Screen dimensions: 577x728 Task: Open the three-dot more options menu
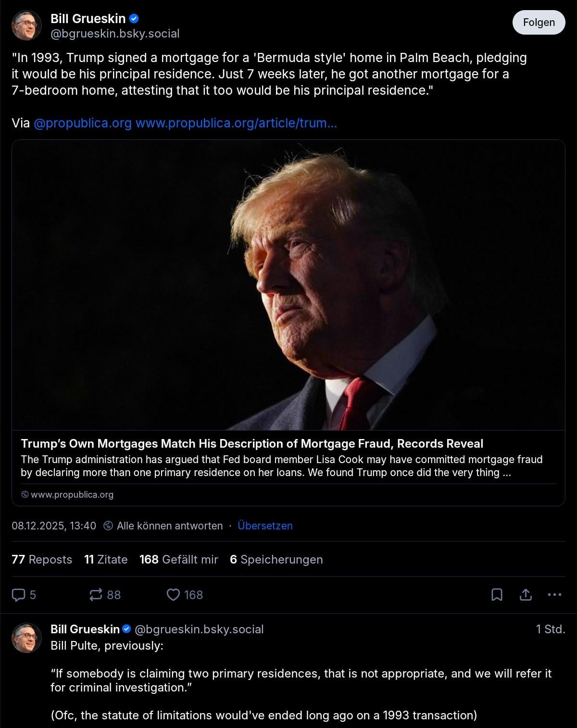pyautogui.click(x=554, y=595)
